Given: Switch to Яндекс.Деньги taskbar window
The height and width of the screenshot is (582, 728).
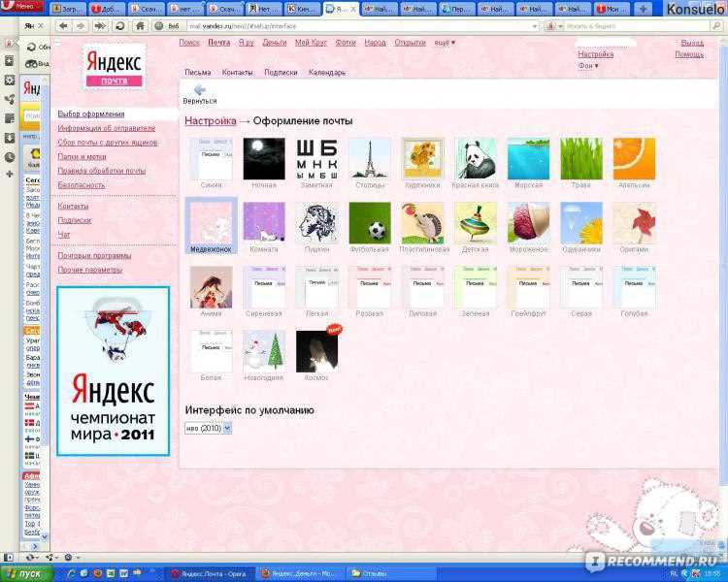Looking at the screenshot, I should (x=301, y=574).
